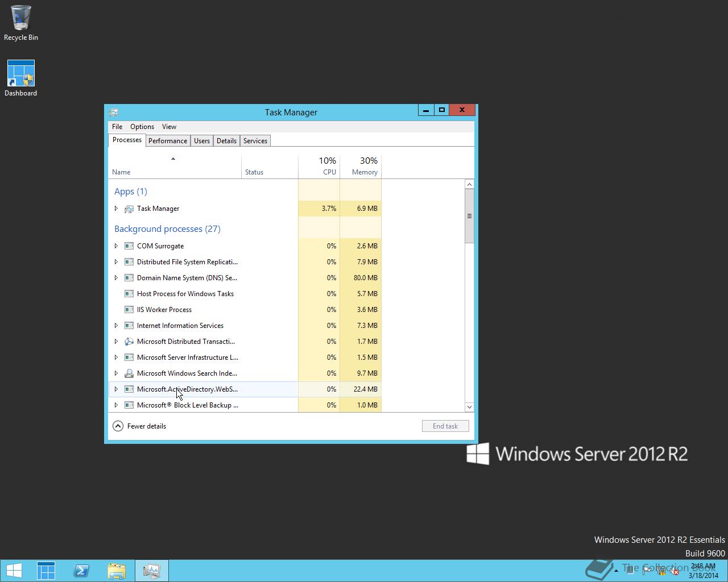Open the View menu
This screenshot has width=728, height=582.
(169, 127)
